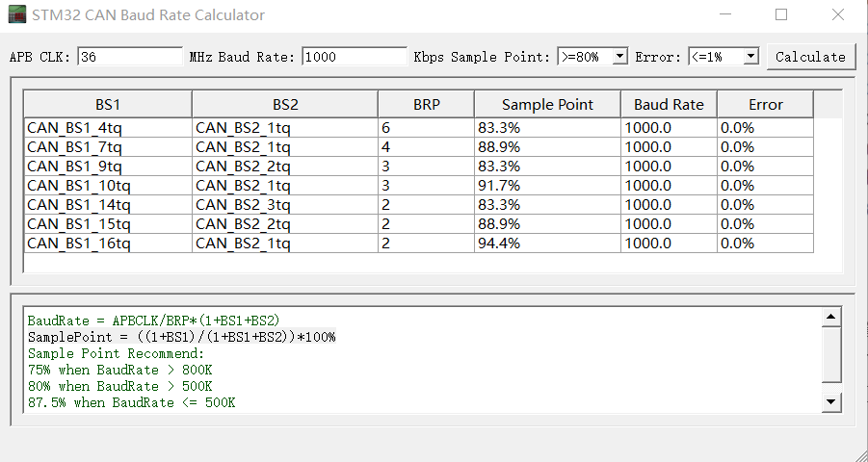The height and width of the screenshot is (462, 868).
Task: Click the 94.4% sample point cell
Action: tap(547, 244)
